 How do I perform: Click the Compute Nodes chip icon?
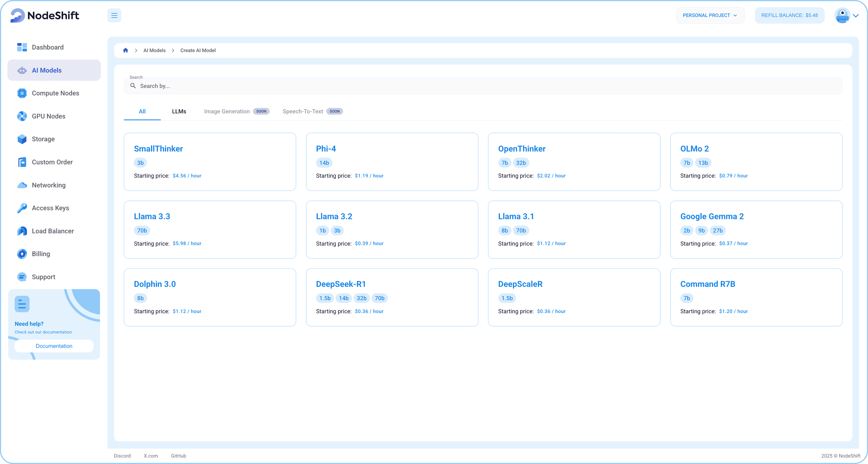(x=22, y=93)
